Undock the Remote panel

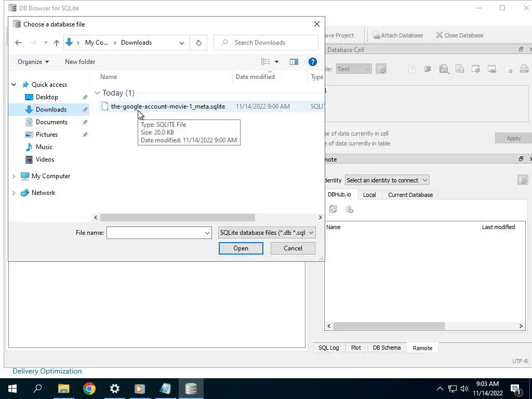[x=521, y=159]
